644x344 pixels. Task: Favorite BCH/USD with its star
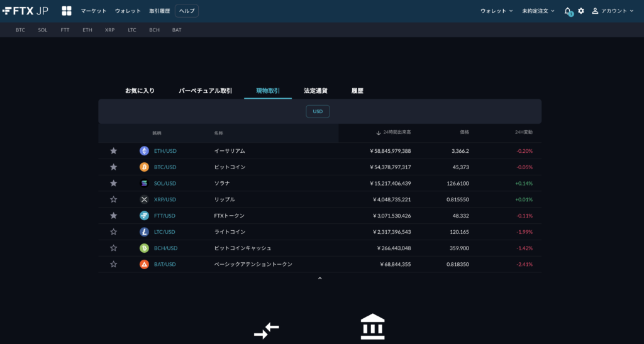(x=114, y=248)
